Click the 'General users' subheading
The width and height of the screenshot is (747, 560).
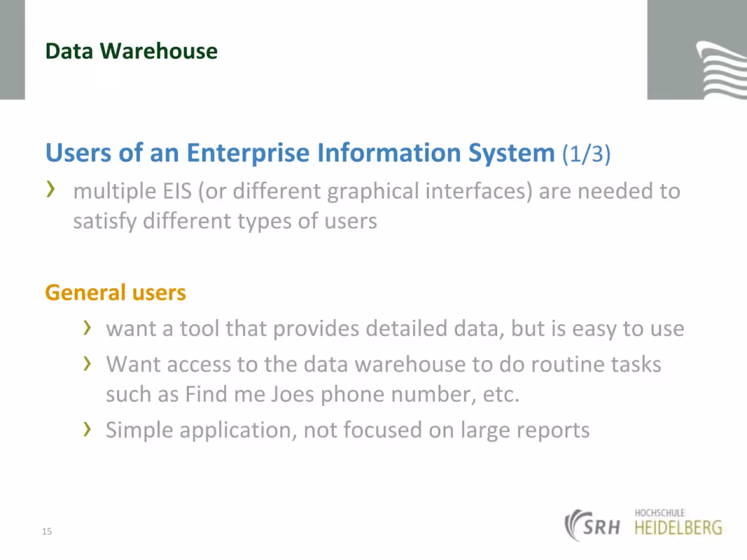pyautogui.click(x=116, y=292)
